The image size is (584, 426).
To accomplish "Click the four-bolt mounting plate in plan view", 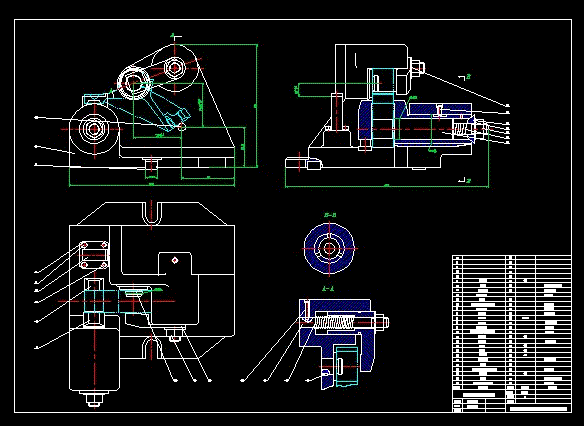I will pos(93,255).
